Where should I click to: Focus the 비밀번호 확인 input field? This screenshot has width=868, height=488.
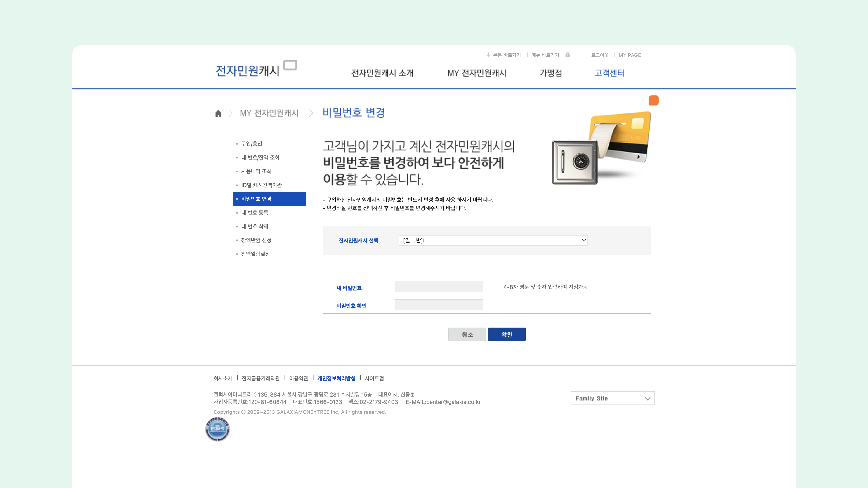click(x=439, y=305)
